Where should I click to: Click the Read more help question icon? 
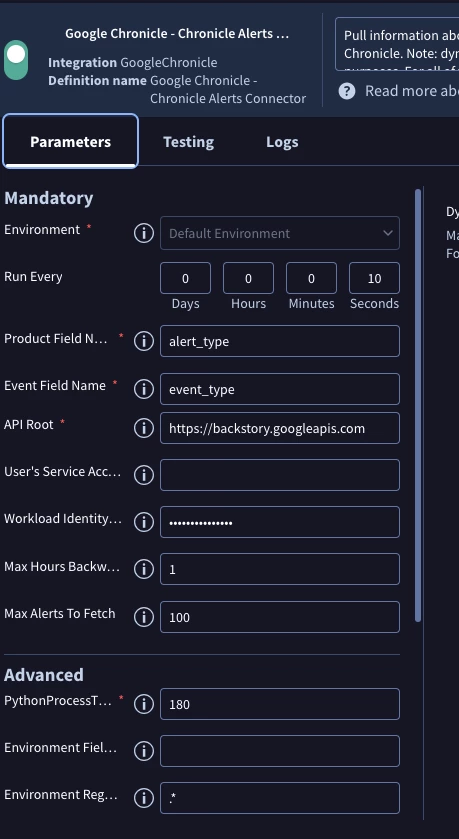click(347, 91)
